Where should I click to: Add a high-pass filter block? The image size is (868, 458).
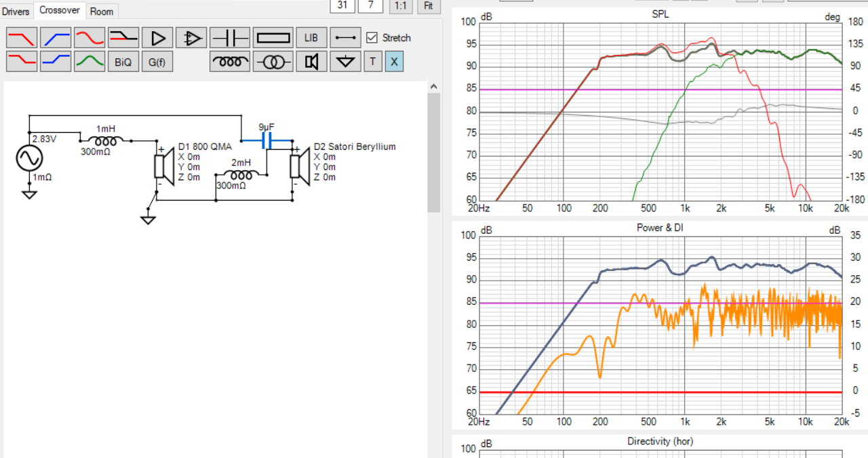click(56, 37)
